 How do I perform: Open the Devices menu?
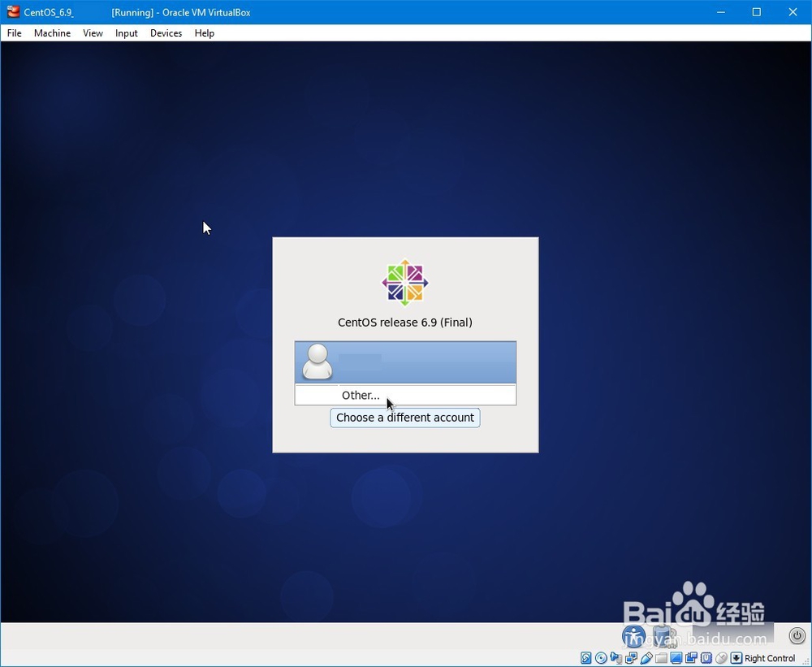pyautogui.click(x=166, y=33)
